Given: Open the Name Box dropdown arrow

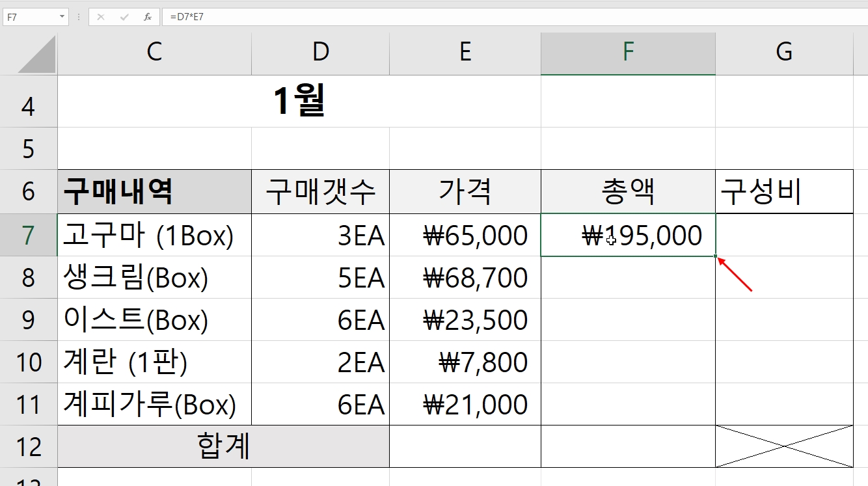Looking at the screenshot, I should [62, 17].
